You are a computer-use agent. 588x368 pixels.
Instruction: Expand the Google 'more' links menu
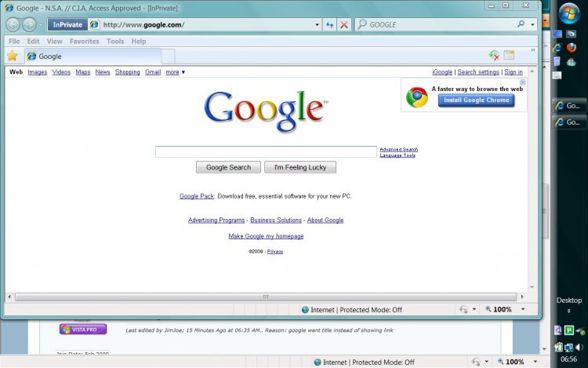point(176,72)
